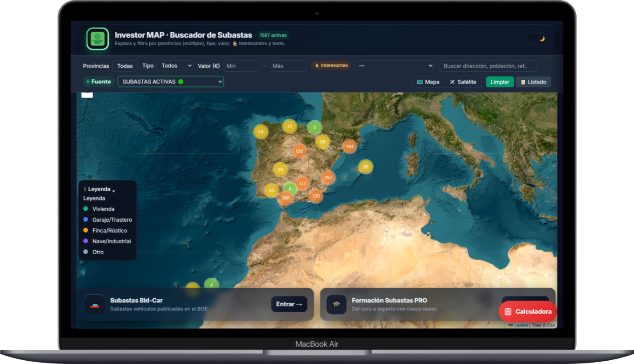Toggle the Interesantes filter

point(331,66)
